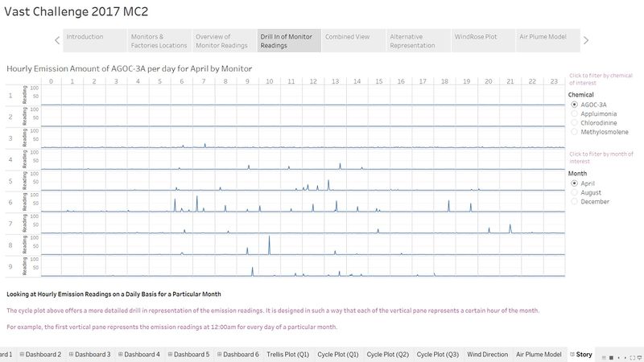Image resolution: width=644 pixels, height=362 pixels.
Task: Open Alternative Representation story point
Action: click(x=419, y=40)
